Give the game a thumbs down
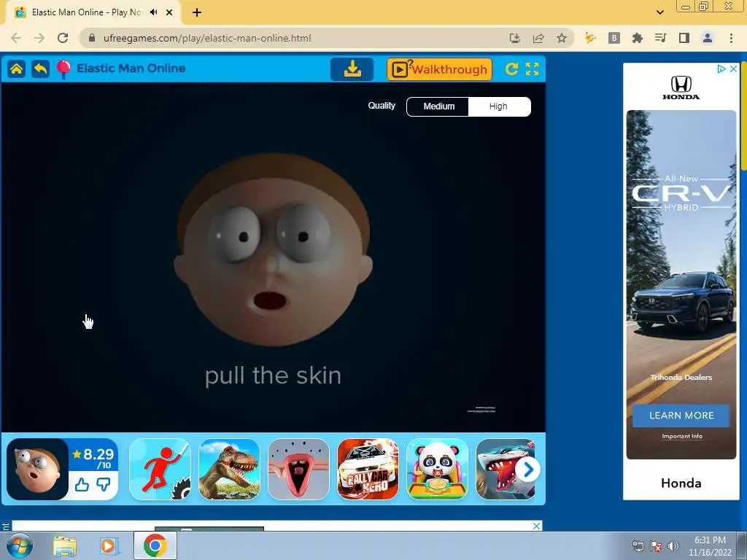Viewport: 747px width, 560px height. click(104, 485)
